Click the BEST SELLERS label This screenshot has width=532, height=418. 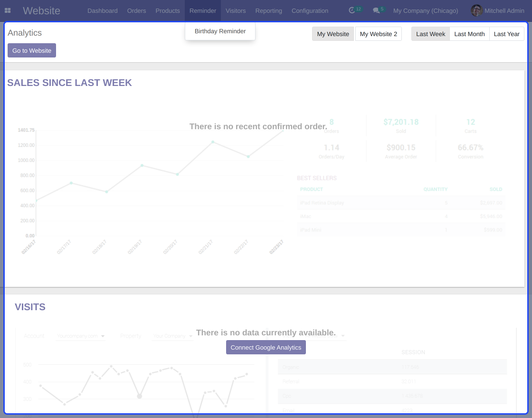tap(317, 178)
